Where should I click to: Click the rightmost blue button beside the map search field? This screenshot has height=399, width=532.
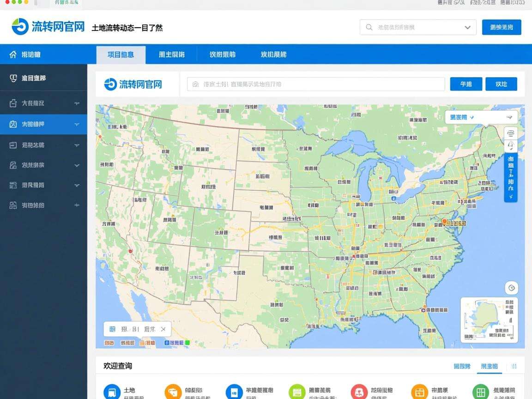coord(501,84)
